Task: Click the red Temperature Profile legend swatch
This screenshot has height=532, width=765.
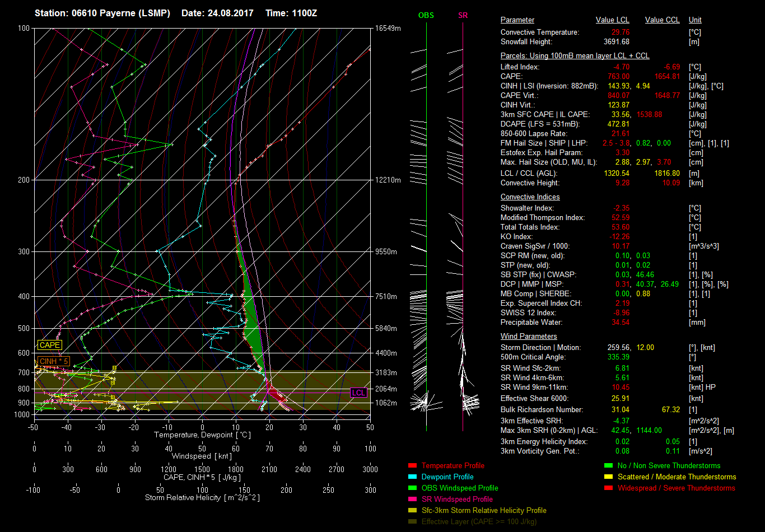Action: (x=412, y=466)
